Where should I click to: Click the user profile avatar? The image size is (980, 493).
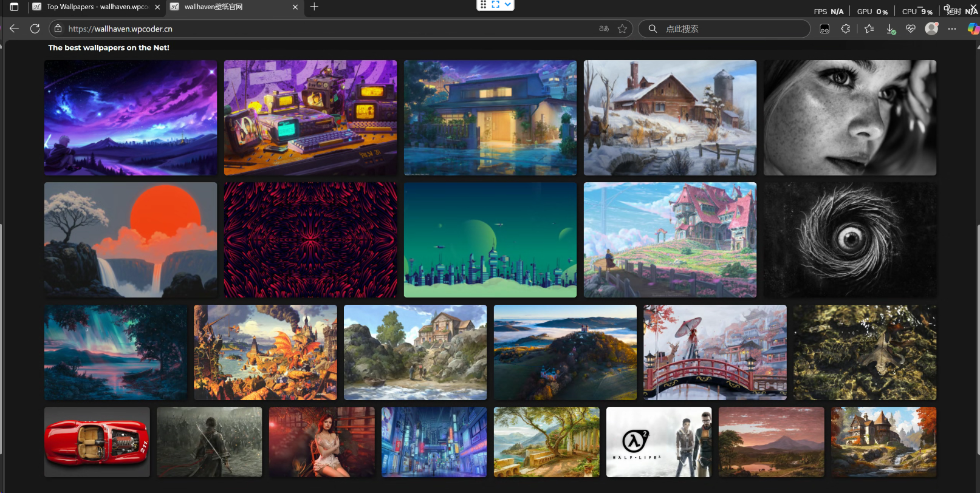931,29
